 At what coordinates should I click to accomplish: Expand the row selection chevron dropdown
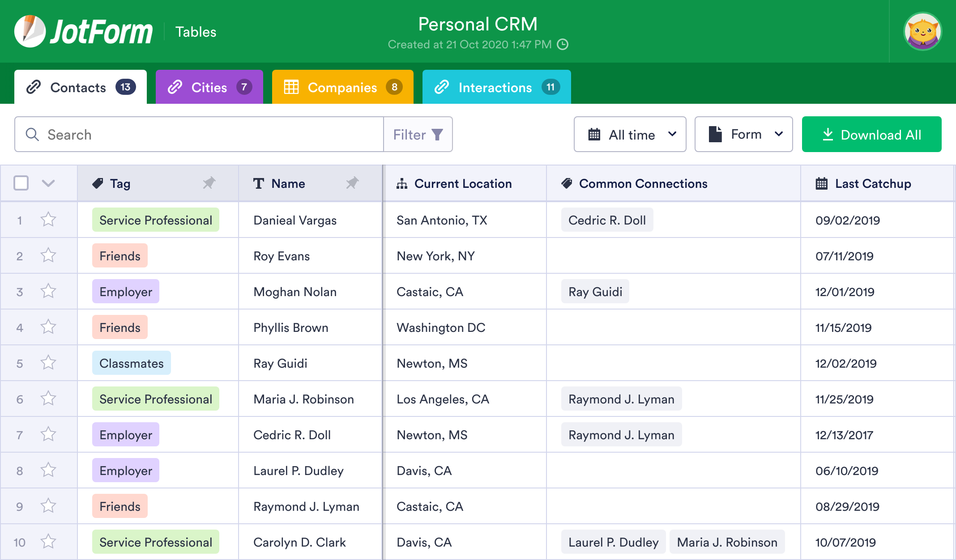coord(48,183)
